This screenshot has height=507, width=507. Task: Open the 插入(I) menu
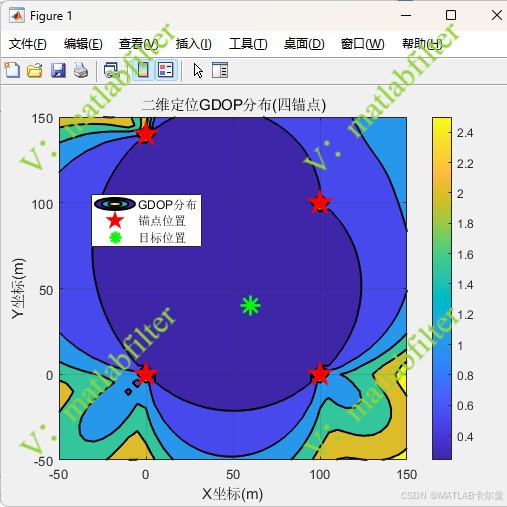[194, 44]
